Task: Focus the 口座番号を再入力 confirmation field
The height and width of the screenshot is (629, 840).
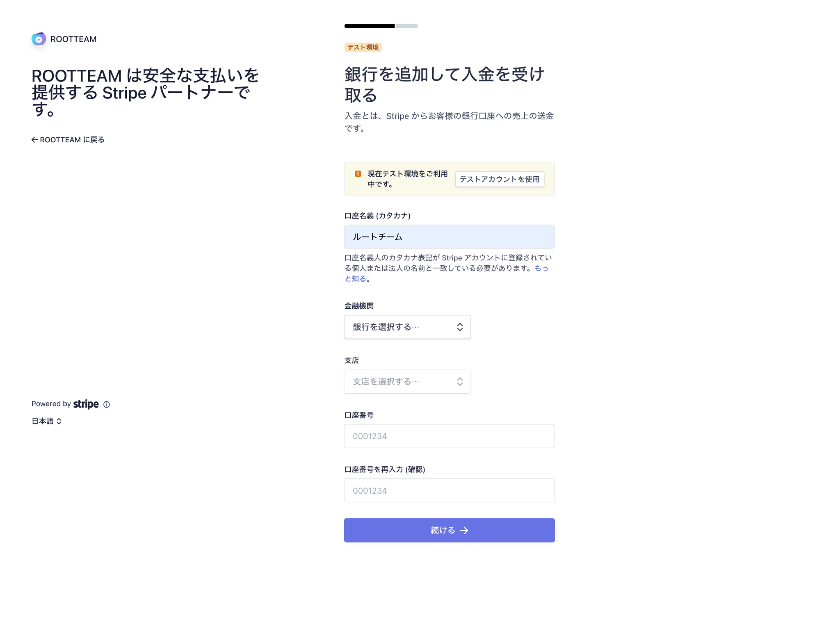Action: pos(449,490)
